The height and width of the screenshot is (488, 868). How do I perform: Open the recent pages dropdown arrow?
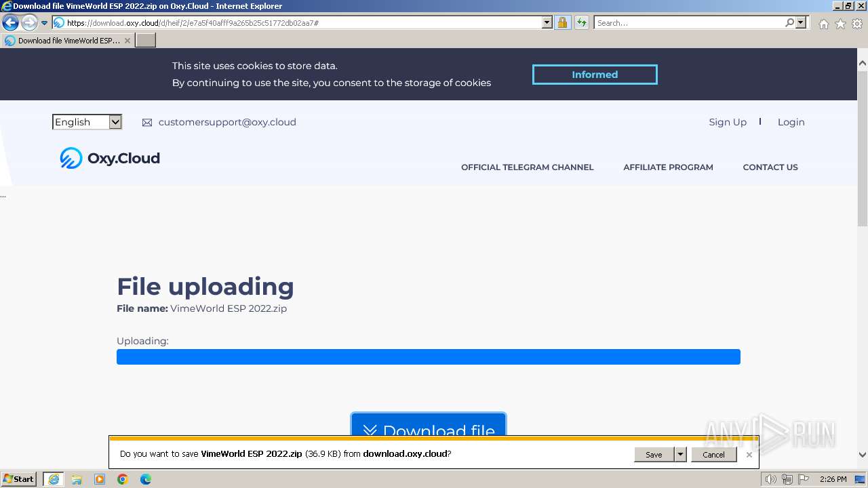click(x=44, y=23)
